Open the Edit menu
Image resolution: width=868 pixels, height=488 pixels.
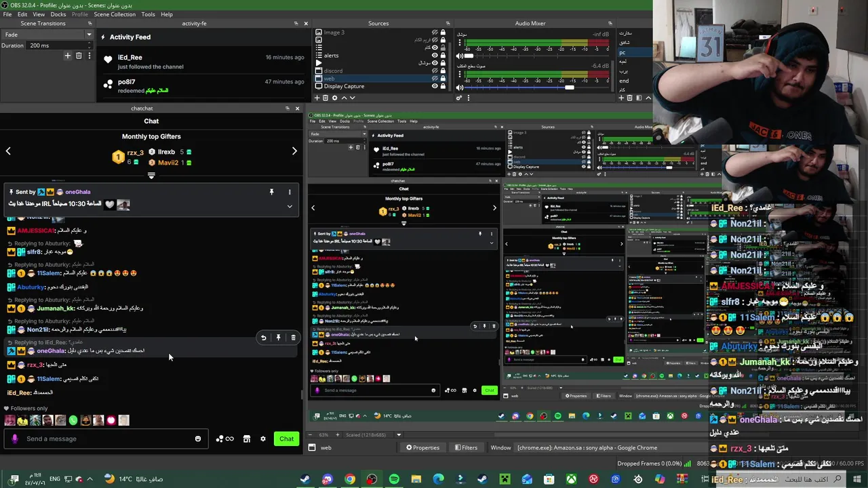pos(22,14)
